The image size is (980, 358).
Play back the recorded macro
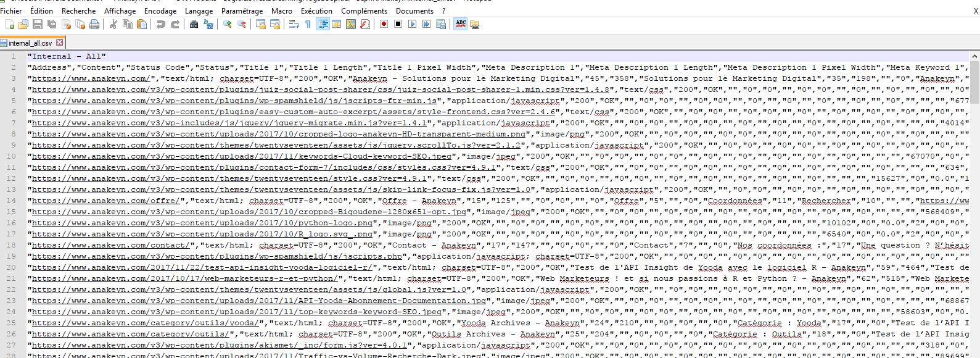point(412,24)
